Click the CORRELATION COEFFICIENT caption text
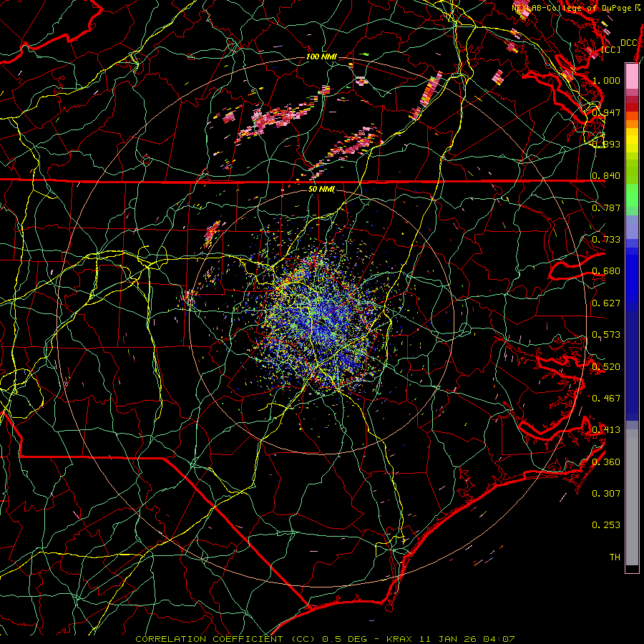 pos(209,639)
